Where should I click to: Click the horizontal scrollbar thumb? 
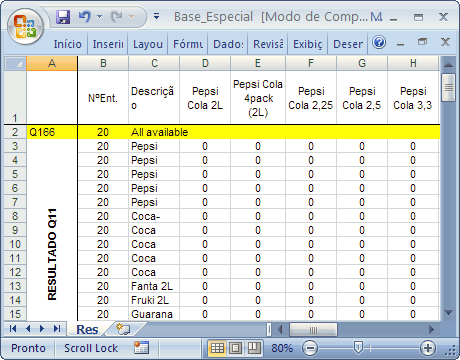pyautogui.click(x=313, y=330)
